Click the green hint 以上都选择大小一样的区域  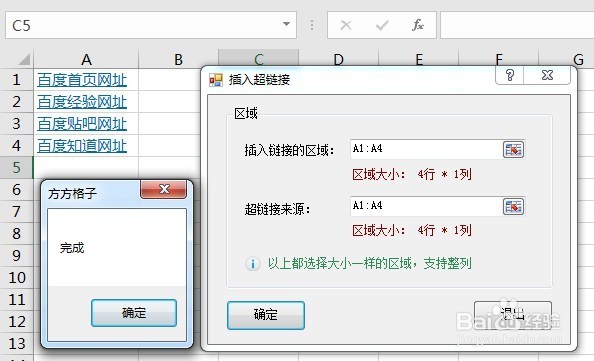click(370, 263)
